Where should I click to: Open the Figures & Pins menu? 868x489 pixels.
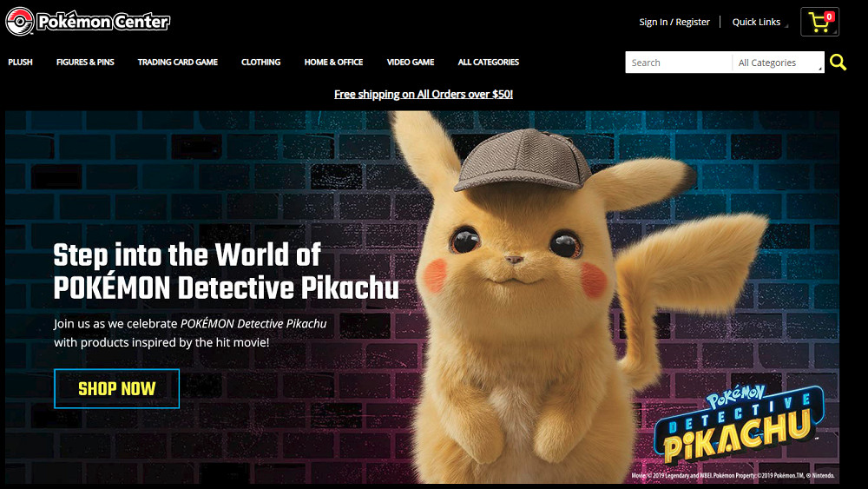point(85,63)
